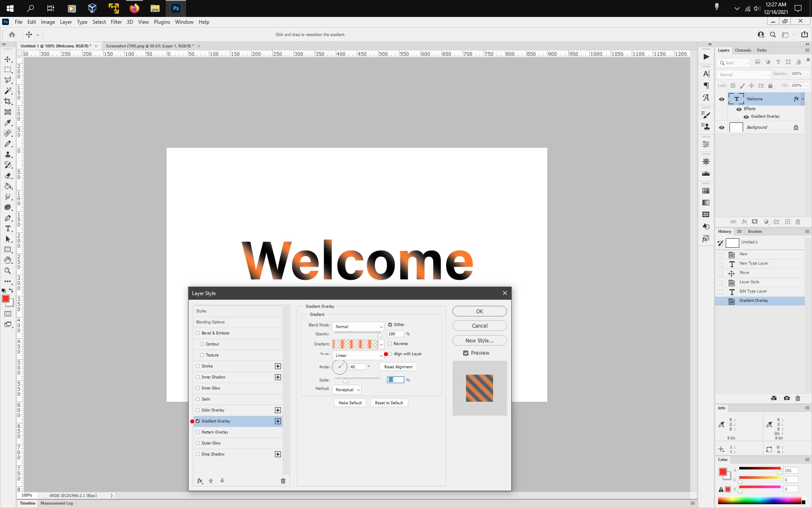Click the Angle value input field

357,367
